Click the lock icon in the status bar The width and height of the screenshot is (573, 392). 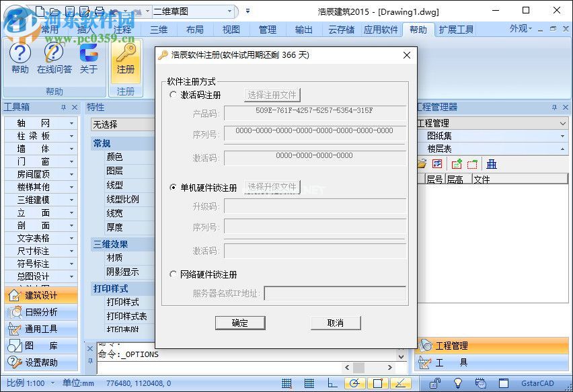tap(434, 383)
